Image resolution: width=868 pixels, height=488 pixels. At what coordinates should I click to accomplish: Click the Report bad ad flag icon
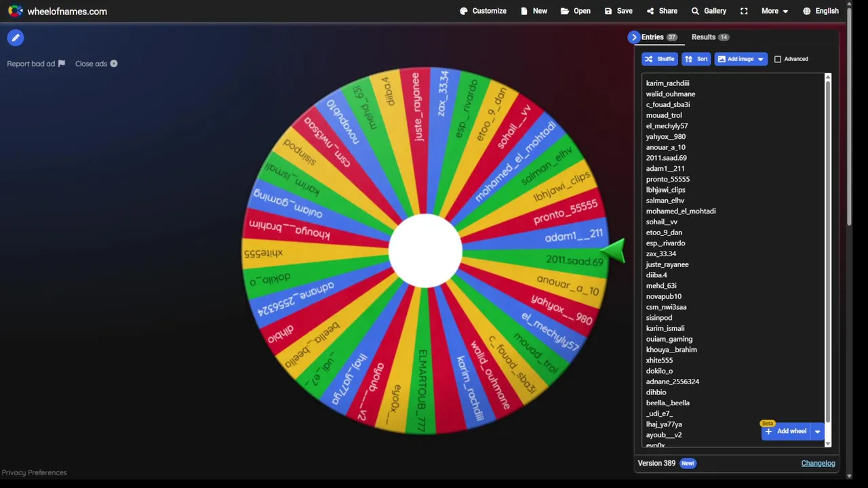[61, 64]
